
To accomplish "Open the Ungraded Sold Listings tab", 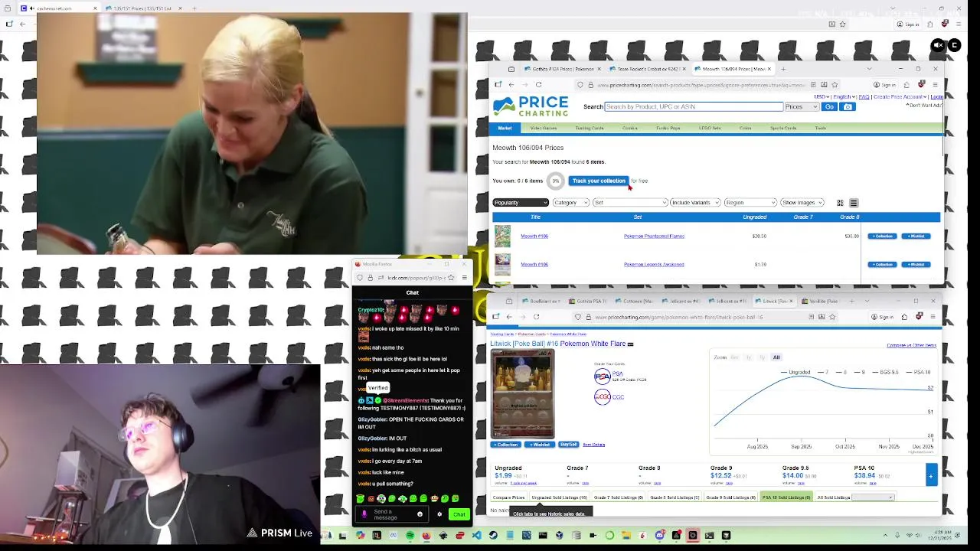I will point(559,497).
